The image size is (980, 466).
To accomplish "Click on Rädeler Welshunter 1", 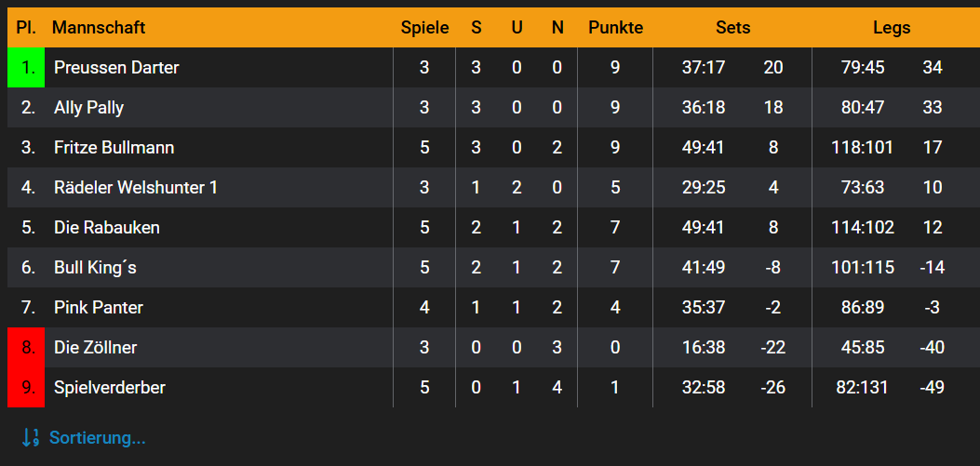I will (x=136, y=188).
